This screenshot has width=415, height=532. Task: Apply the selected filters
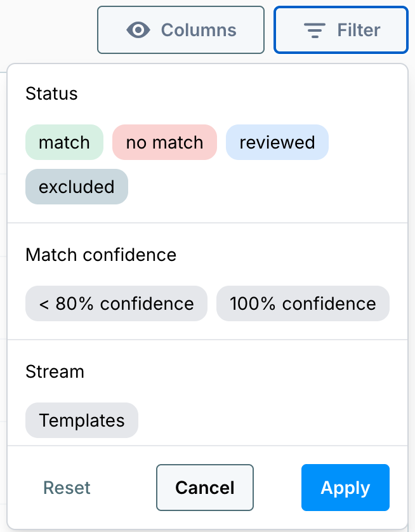(x=345, y=488)
